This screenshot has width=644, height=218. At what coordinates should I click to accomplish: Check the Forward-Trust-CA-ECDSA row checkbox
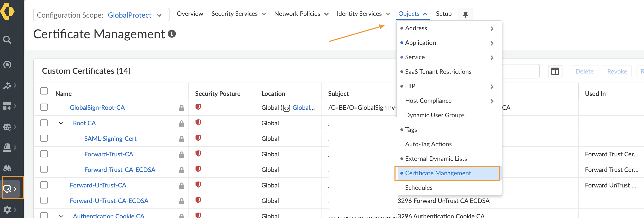click(44, 169)
